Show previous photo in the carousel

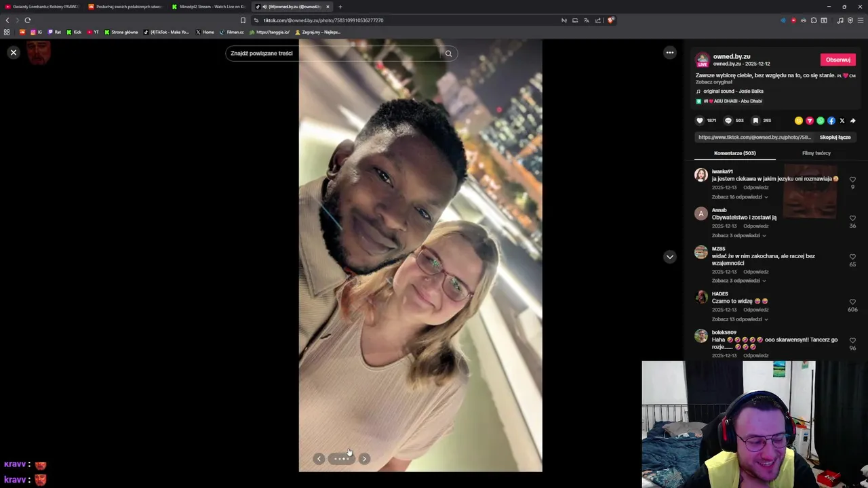(x=319, y=459)
